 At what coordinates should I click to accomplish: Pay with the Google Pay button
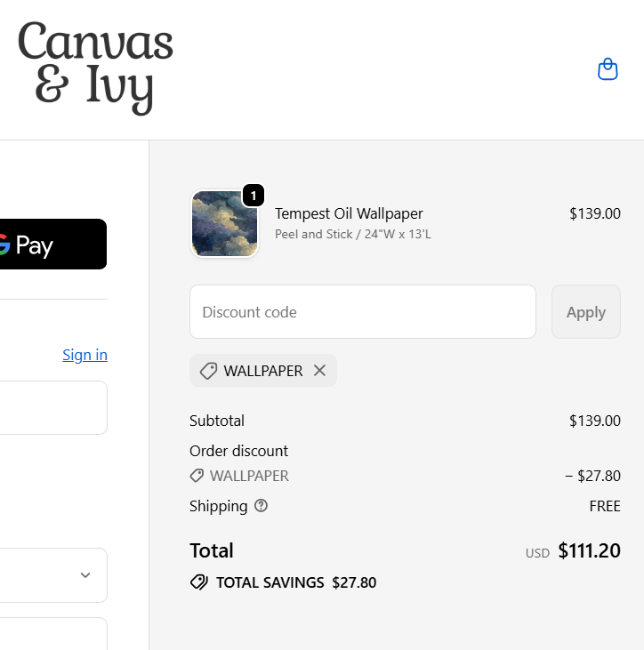(53, 245)
